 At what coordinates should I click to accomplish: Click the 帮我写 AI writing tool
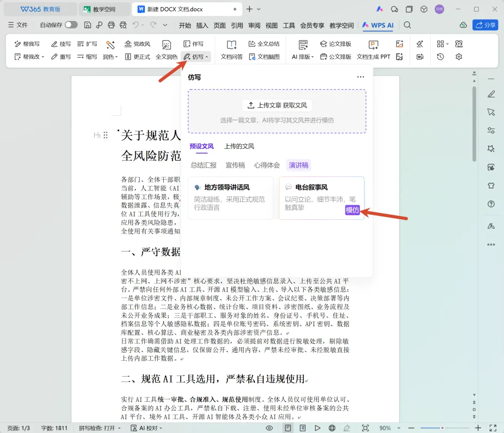point(27,44)
